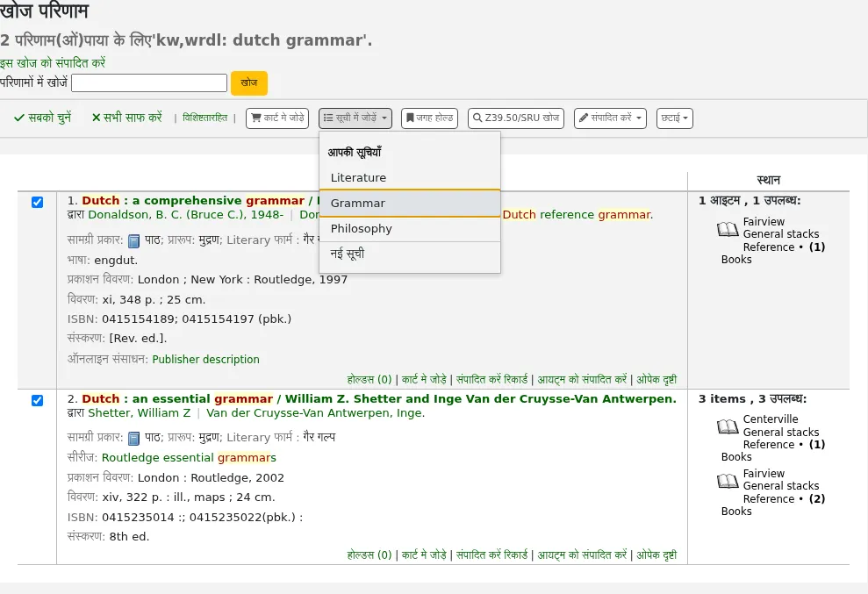Viewport: 868px width, 594px height.
Task: Pick Philosophy list from the menu
Action: (x=410, y=229)
